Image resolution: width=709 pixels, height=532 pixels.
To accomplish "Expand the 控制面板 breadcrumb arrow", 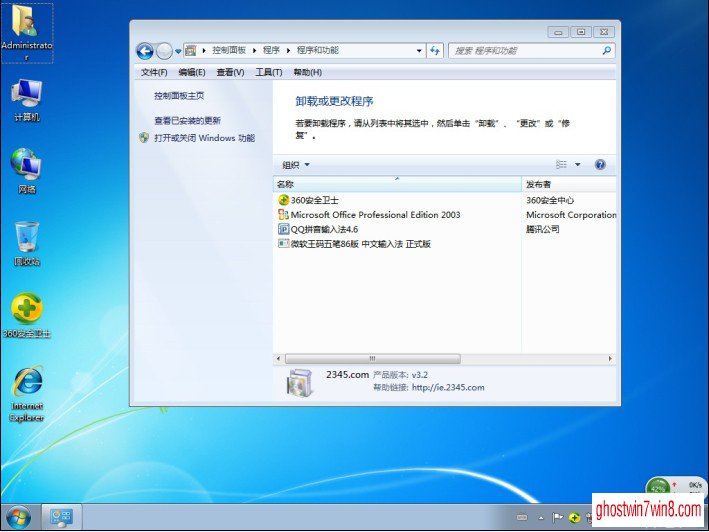I will pyautogui.click(x=255, y=51).
